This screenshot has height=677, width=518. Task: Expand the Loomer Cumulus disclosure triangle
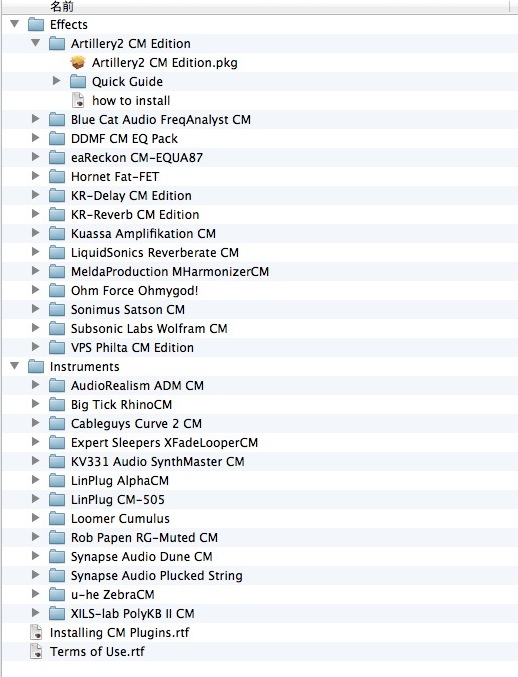pos(35,518)
